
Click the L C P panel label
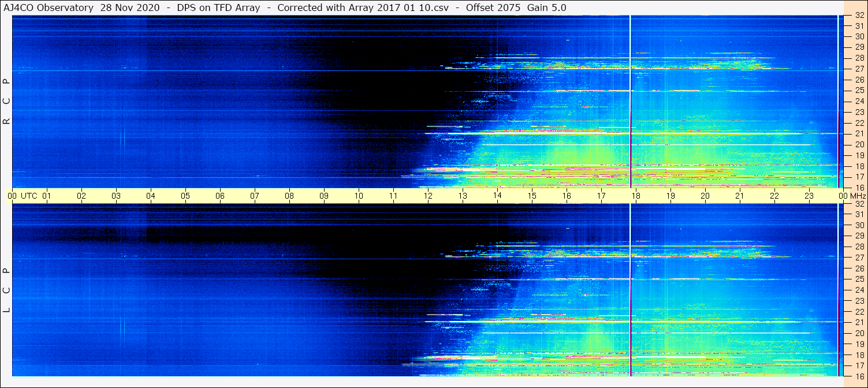[7, 290]
